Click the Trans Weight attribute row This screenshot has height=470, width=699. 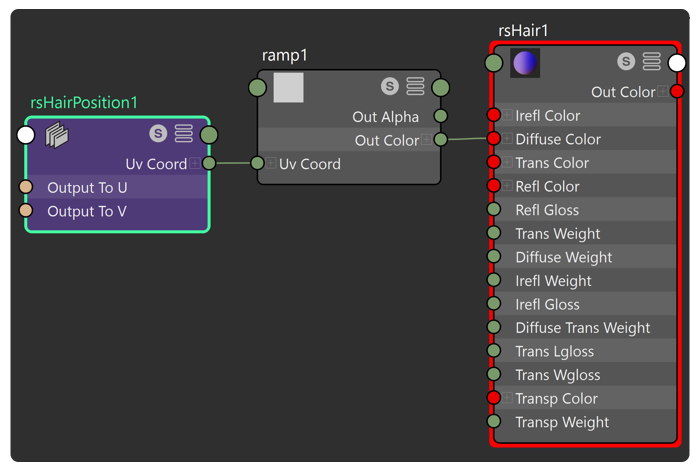(585, 233)
